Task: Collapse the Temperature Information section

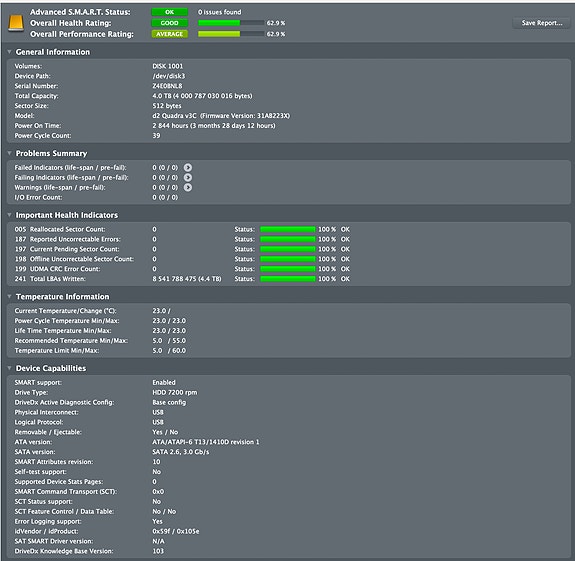Action: click(x=9, y=296)
